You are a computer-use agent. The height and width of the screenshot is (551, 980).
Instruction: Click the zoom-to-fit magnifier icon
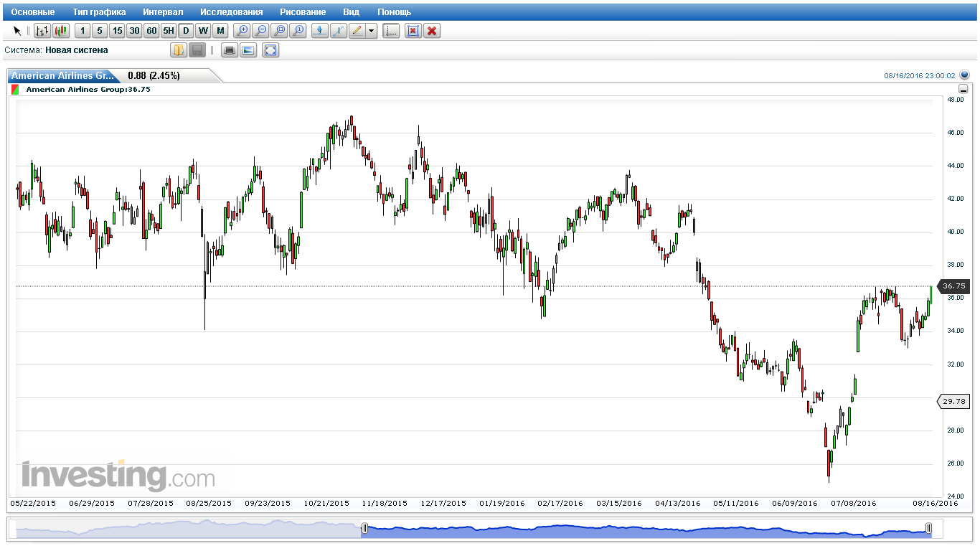tap(279, 31)
